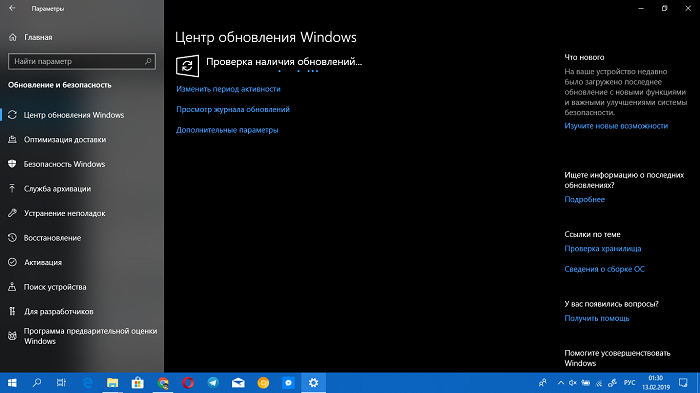Launch Microsoft Edge from taskbar
Screen dimensions: 700x393
(x=88, y=383)
